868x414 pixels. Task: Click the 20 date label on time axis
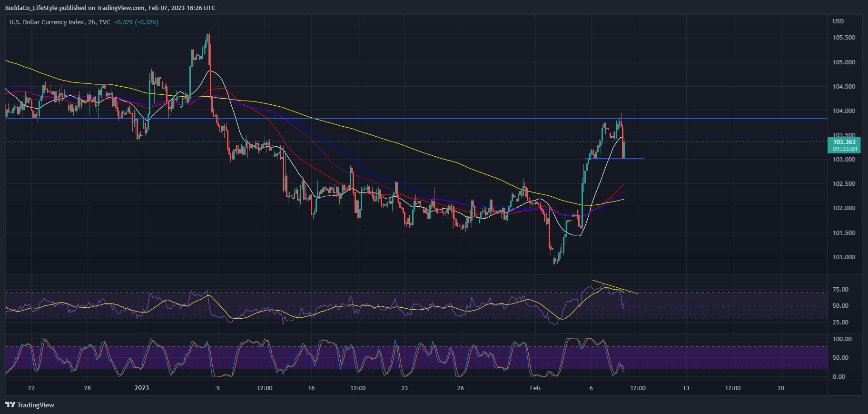tap(781, 388)
